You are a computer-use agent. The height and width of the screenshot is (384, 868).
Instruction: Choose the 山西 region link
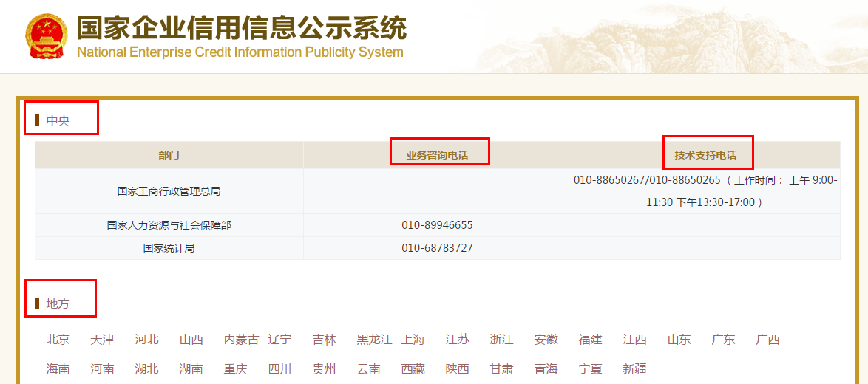pyautogui.click(x=191, y=339)
